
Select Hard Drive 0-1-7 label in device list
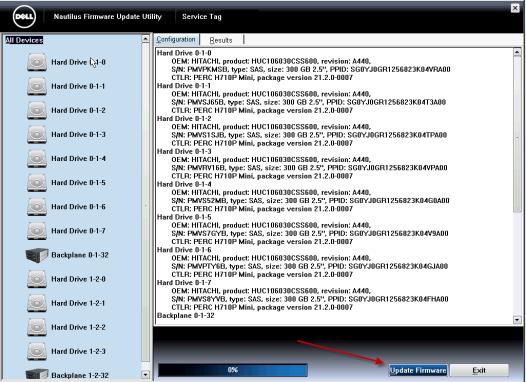click(x=78, y=231)
